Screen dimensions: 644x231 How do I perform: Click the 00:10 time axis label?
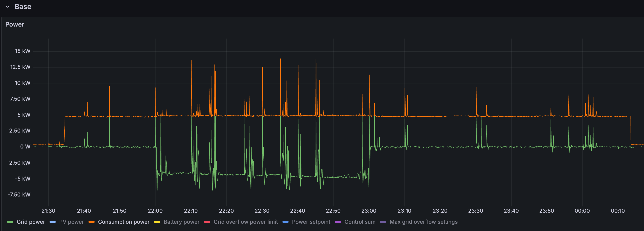click(x=618, y=211)
